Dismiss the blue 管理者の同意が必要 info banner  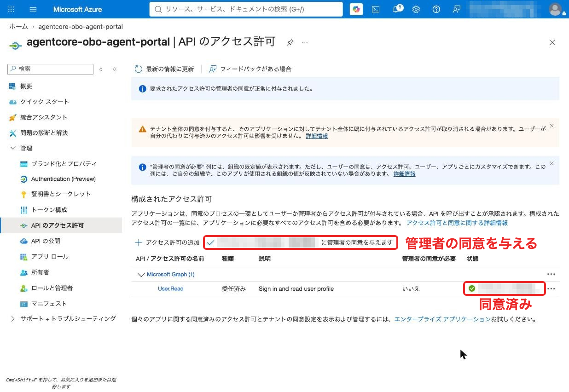(x=552, y=163)
